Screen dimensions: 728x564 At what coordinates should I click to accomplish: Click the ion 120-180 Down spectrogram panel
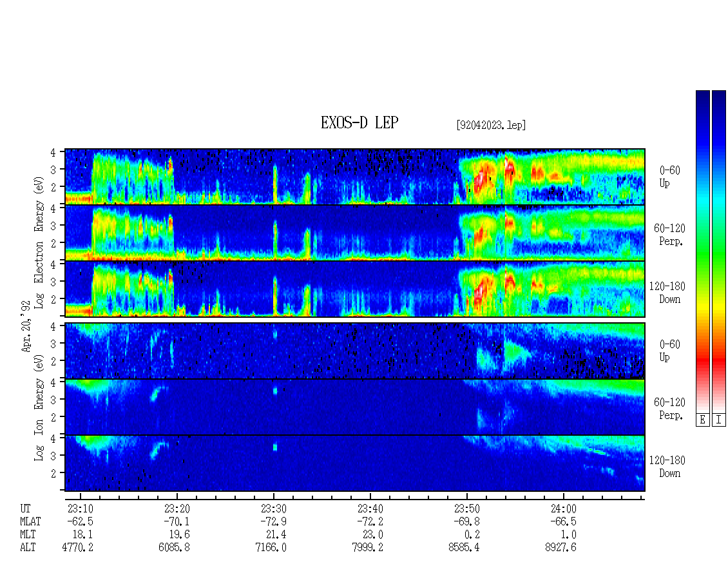355,463
